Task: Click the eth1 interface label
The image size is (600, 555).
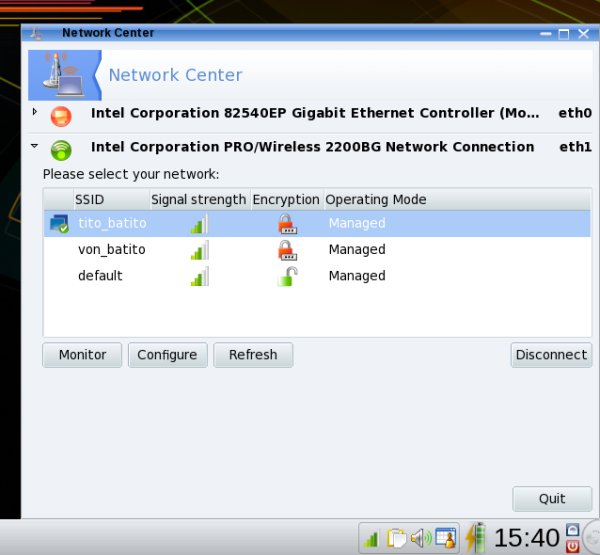Action: [576, 147]
